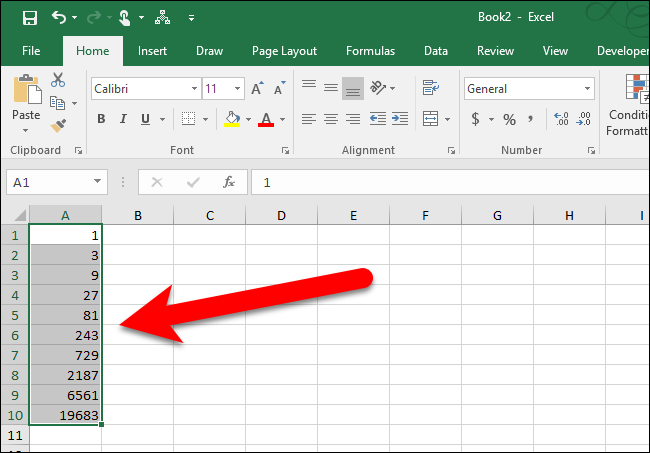Click the Save icon in the quick access toolbar
The height and width of the screenshot is (453, 650).
pyautogui.click(x=30, y=18)
